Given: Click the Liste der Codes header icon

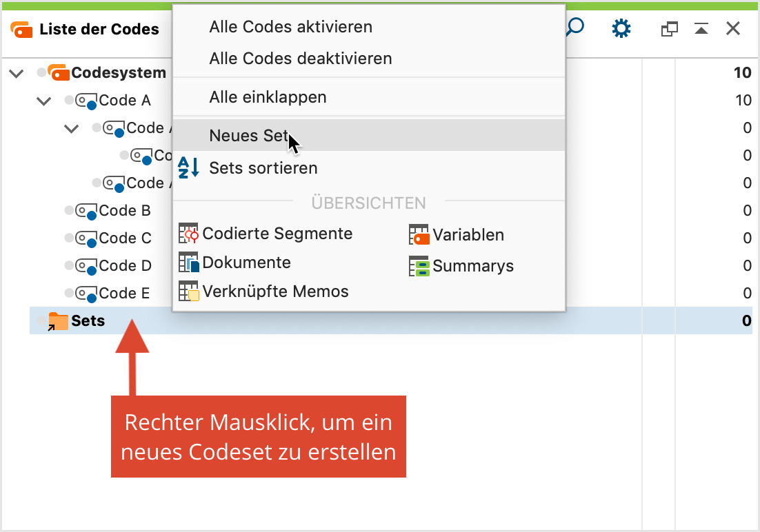Looking at the screenshot, I should coord(21,30).
